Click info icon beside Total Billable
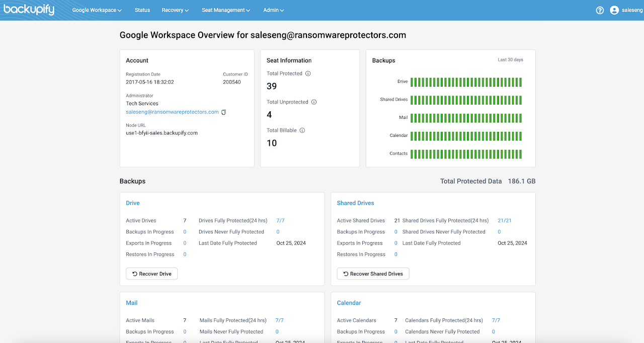Screen dimensions: 644x343 (x=302, y=130)
